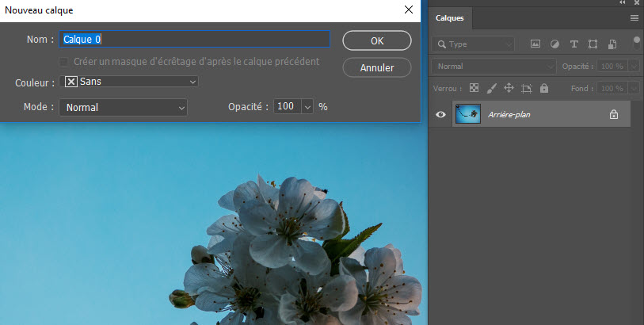Click the Annuler button

point(377,67)
